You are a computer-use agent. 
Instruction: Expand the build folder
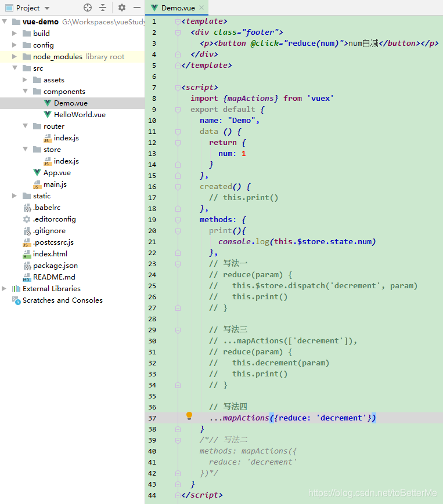(x=14, y=33)
